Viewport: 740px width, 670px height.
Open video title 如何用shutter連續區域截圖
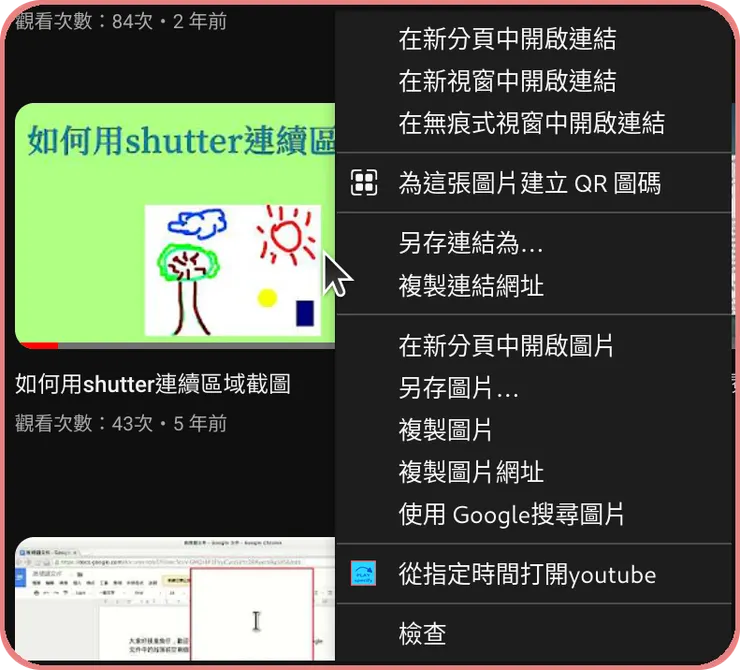(x=152, y=384)
